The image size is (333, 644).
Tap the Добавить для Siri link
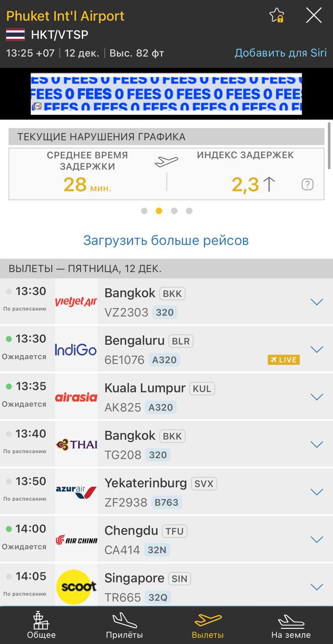[x=281, y=53]
